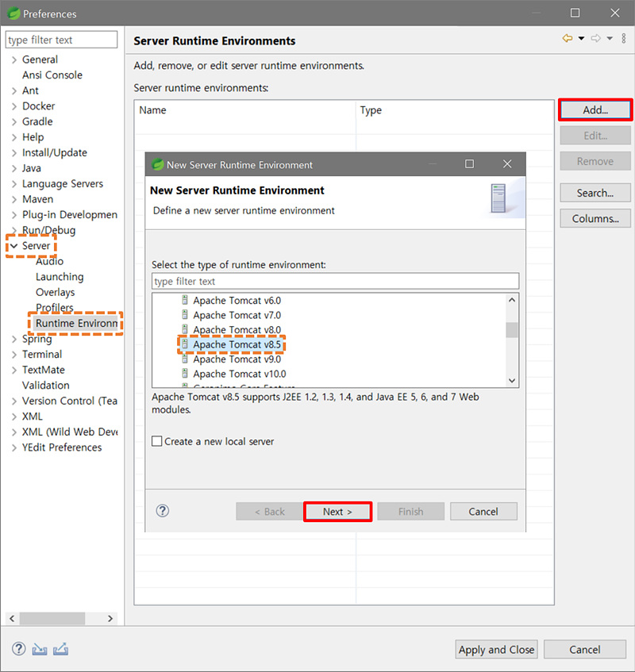Click the tree horizontal scroll right arrow
The image size is (635, 672).
[110, 618]
